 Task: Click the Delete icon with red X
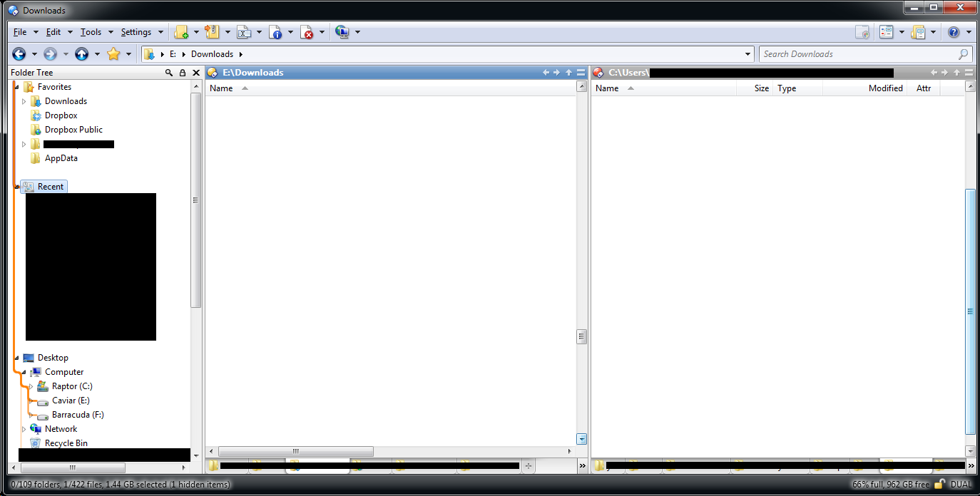click(x=307, y=32)
